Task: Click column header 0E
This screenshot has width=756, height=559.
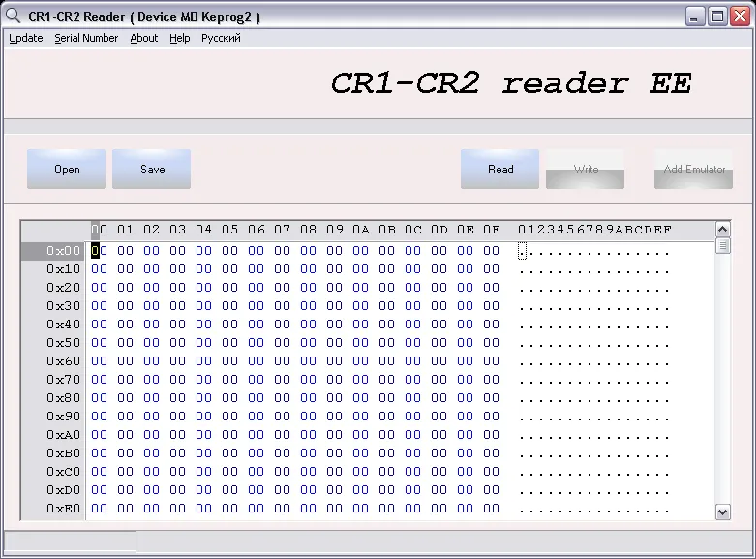Action: coord(466,230)
